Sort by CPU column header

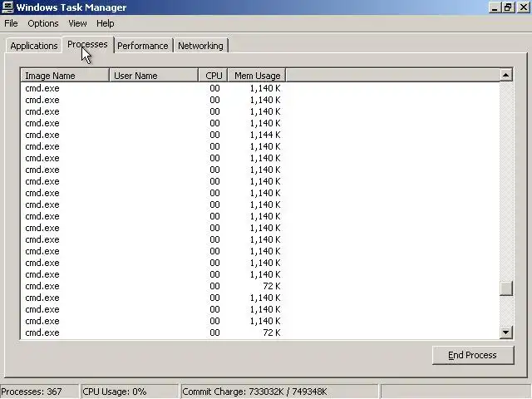pos(213,76)
